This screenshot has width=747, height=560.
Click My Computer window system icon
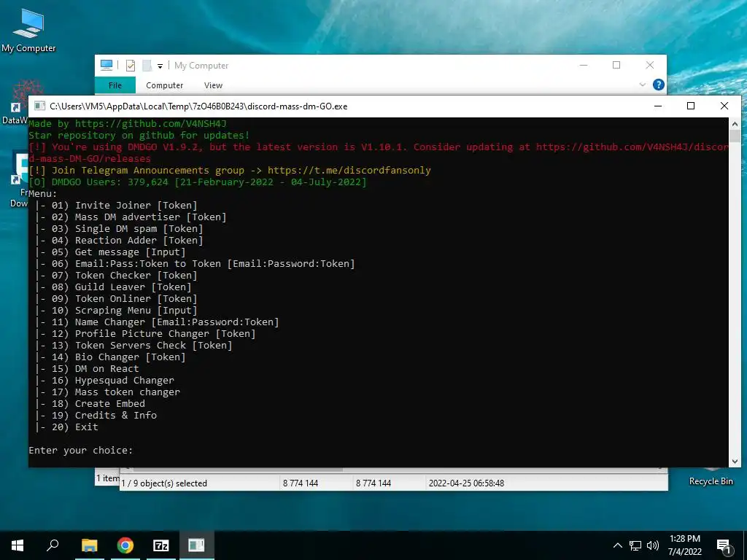[107, 65]
